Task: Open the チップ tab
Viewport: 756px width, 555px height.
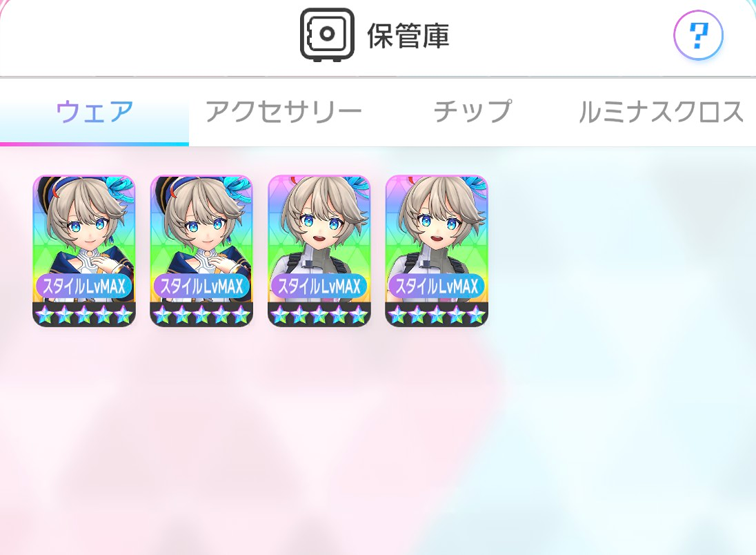Action: point(472,112)
